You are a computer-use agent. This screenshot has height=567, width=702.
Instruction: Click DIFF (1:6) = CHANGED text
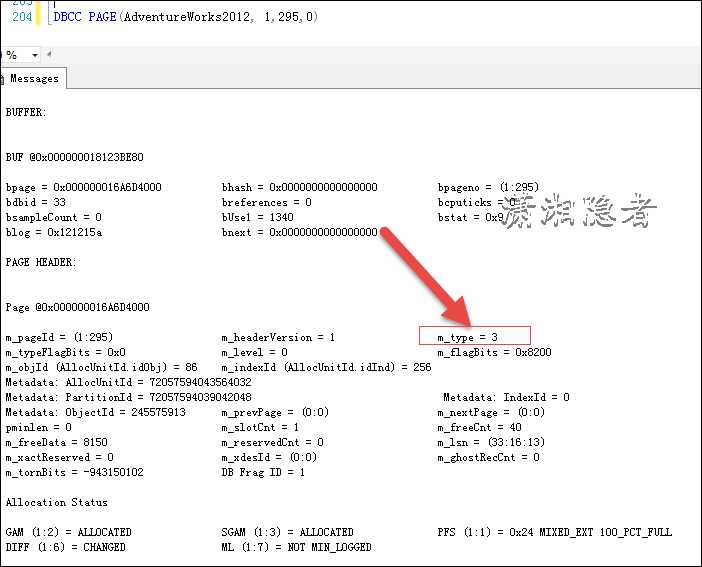click(x=66, y=547)
